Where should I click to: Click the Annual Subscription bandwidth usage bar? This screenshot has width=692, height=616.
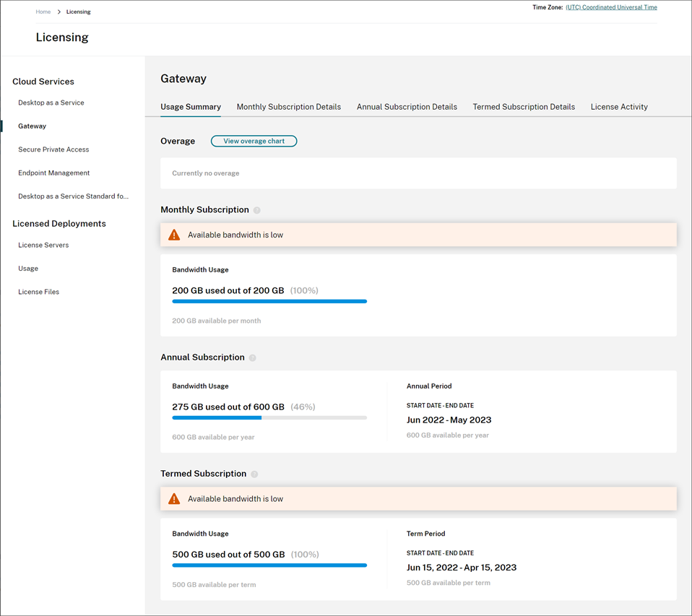click(269, 417)
